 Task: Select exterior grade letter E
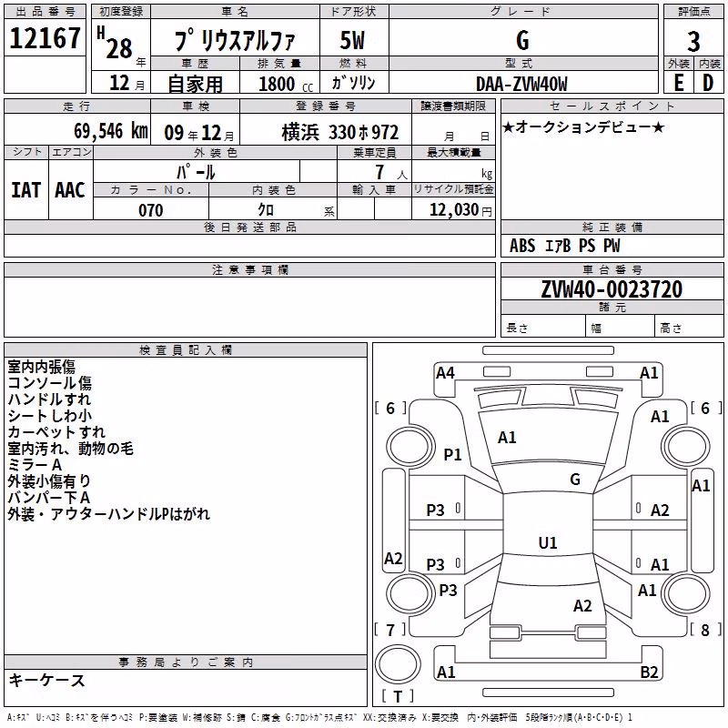(x=679, y=83)
